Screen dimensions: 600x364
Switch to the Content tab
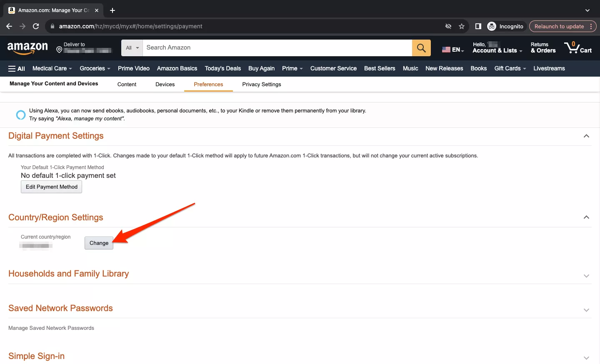127,84
